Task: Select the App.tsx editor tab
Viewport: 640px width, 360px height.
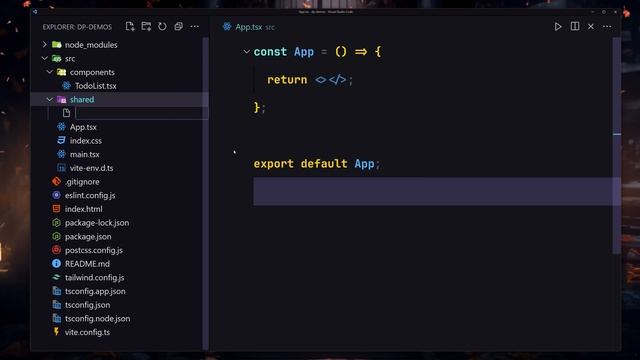Action: [249, 27]
